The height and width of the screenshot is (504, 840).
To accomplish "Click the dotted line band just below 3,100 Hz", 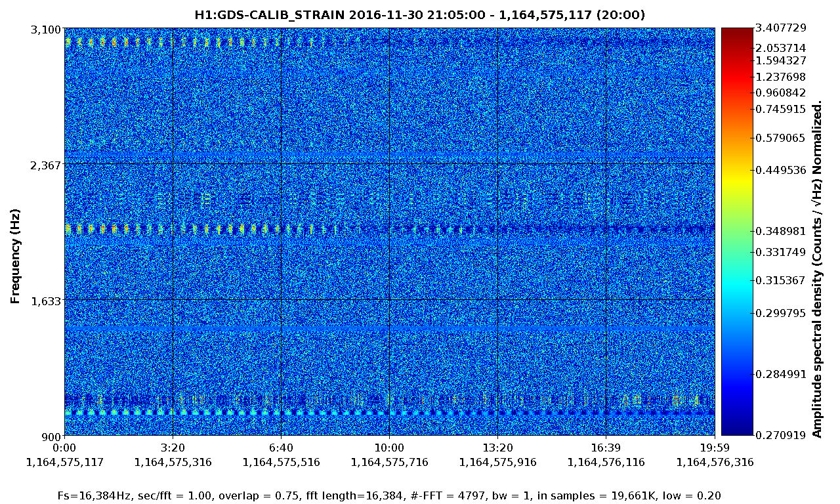I will 389,42.
